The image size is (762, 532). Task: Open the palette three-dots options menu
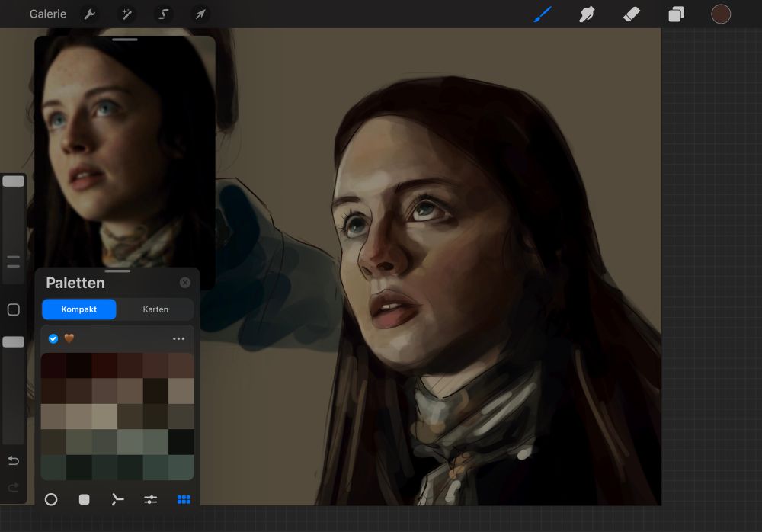click(178, 338)
